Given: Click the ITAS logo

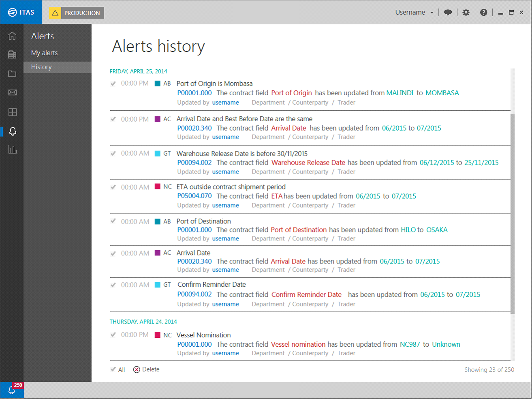Looking at the screenshot, I should (21, 12).
